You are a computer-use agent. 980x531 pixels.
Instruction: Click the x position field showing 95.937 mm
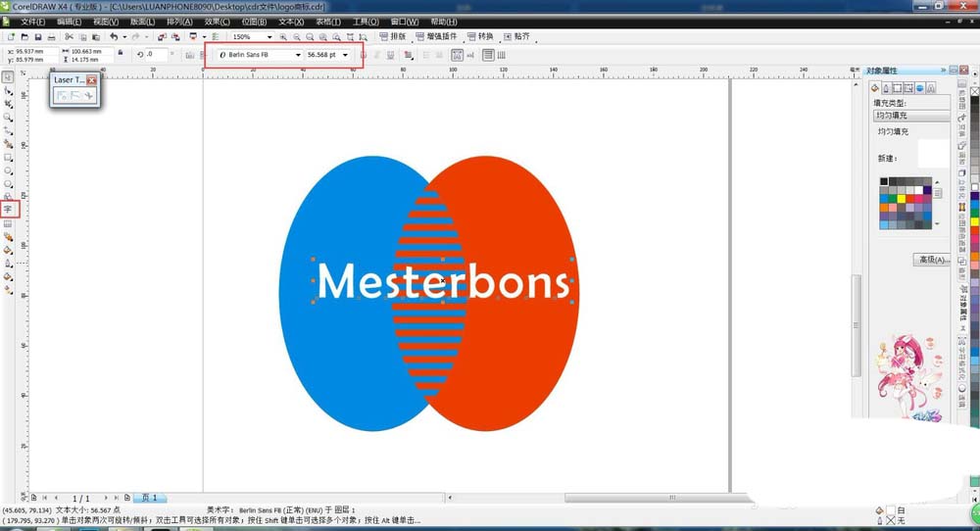pyautogui.click(x=35, y=51)
